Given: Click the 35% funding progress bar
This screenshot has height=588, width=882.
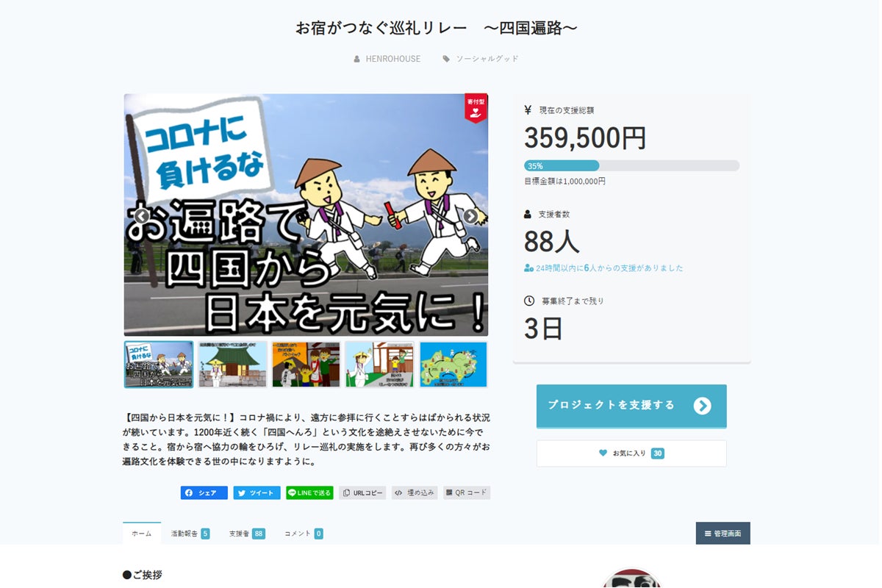Looking at the screenshot, I should tap(631, 166).
